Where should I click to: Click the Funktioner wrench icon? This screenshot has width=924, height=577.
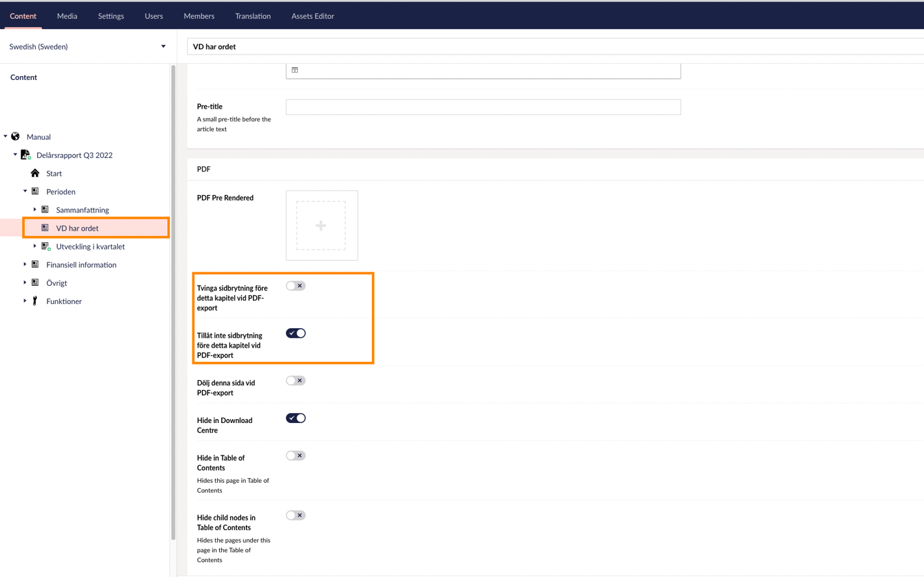tap(35, 301)
